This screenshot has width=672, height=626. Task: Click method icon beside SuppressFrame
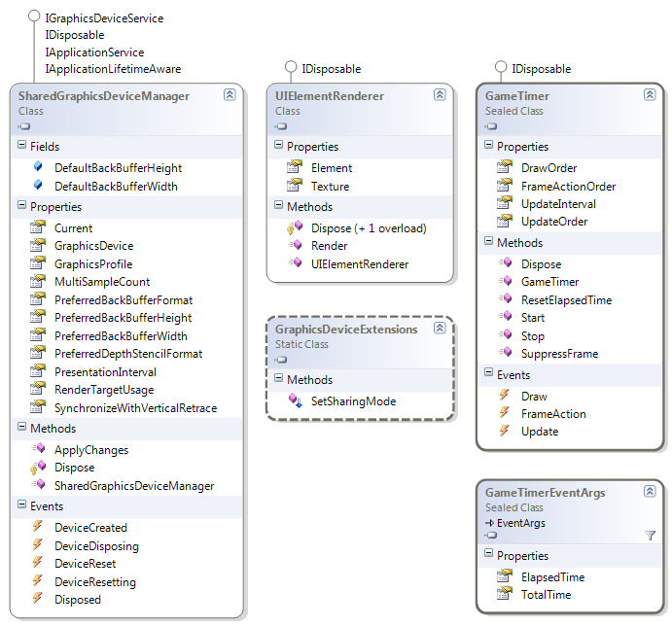coord(505,352)
